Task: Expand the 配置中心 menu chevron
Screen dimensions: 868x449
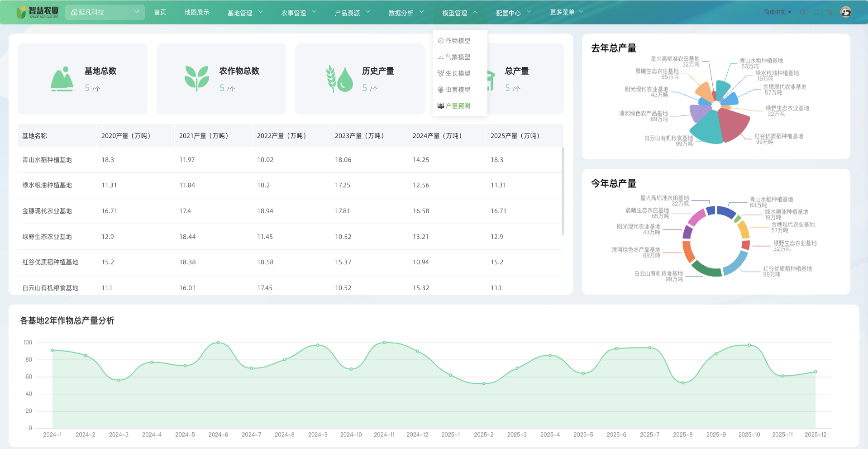Action: 529,12
